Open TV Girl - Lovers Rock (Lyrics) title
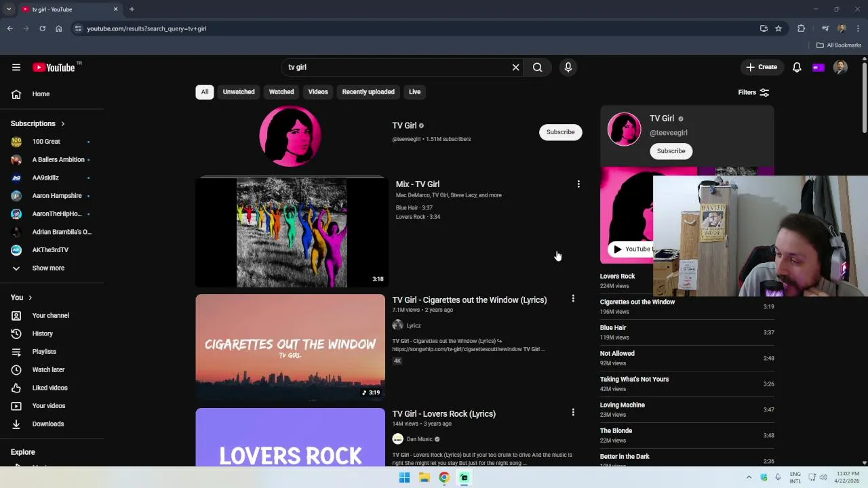868x488 pixels. pyautogui.click(x=443, y=413)
